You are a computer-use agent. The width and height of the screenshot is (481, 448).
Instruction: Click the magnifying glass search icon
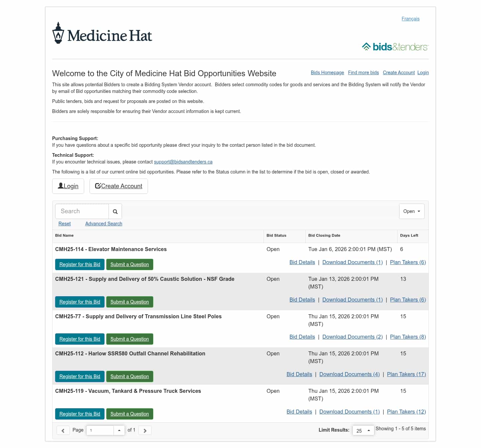point(115,212)
